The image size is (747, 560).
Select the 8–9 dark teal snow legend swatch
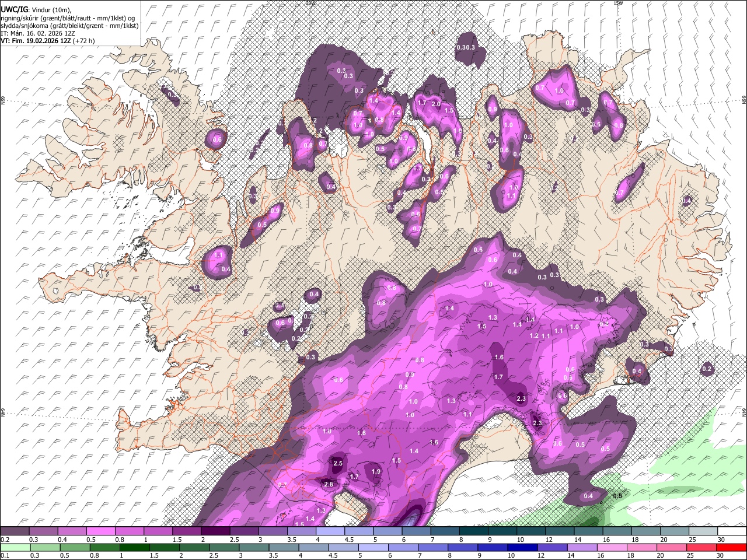[x=473, y=531]
